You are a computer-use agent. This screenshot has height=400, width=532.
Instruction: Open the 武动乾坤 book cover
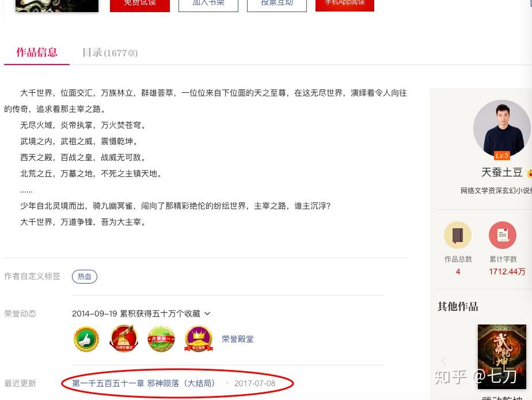pyautogui.click(x=502, y=357)
